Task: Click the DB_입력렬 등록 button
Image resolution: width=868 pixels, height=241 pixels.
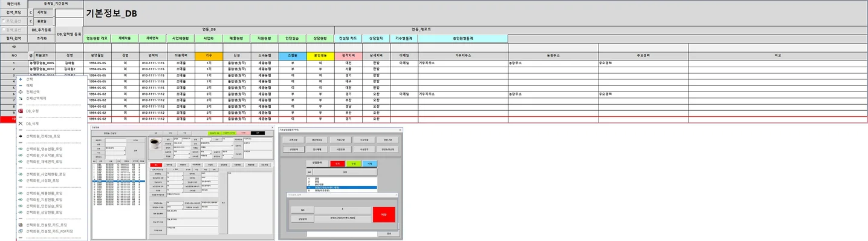Action: pyautogui.click(x=69, y=34)
